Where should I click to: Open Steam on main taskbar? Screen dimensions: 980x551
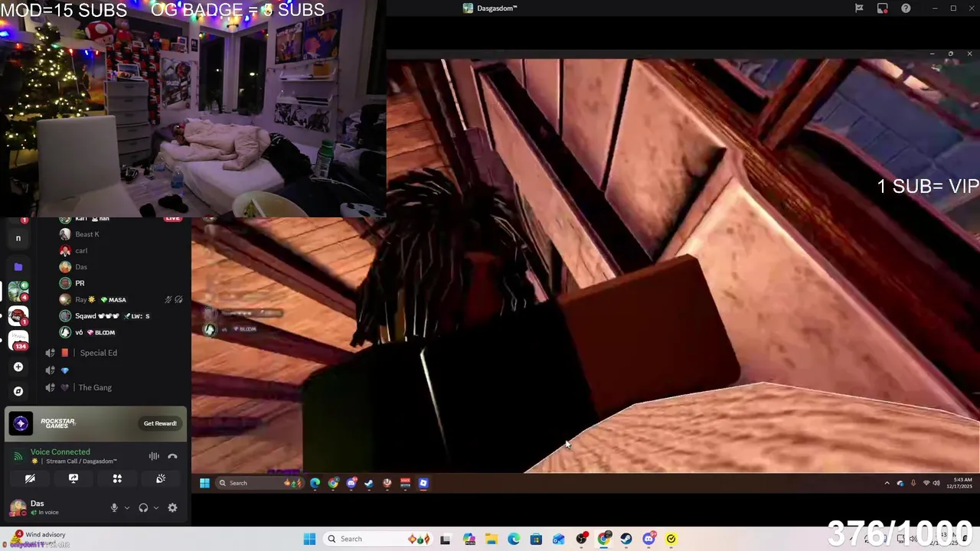626,539
